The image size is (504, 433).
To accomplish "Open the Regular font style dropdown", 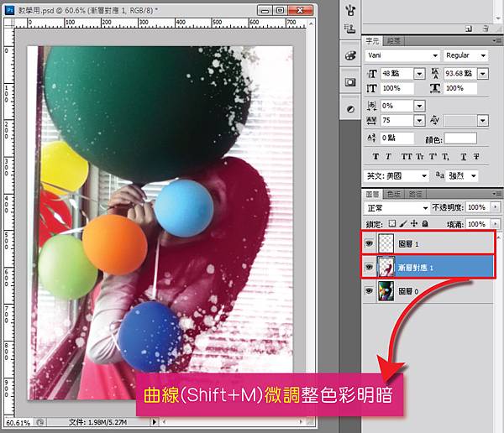I will pyautogui.click(x=483, y=55).
